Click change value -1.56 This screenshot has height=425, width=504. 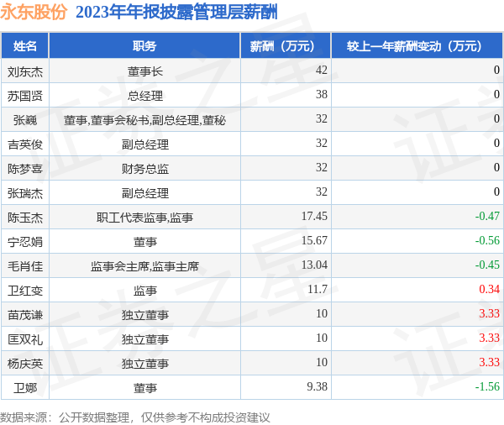coord(487,386)
